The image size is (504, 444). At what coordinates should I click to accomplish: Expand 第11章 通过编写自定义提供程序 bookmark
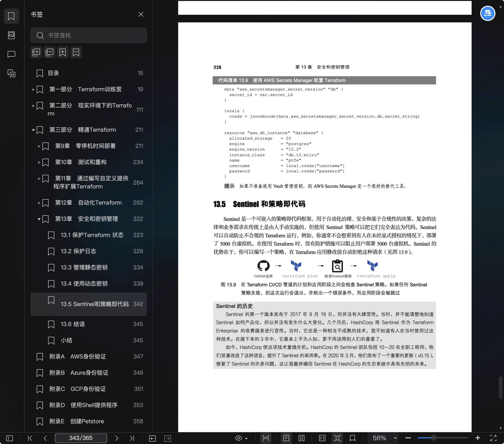click(39, 178)
